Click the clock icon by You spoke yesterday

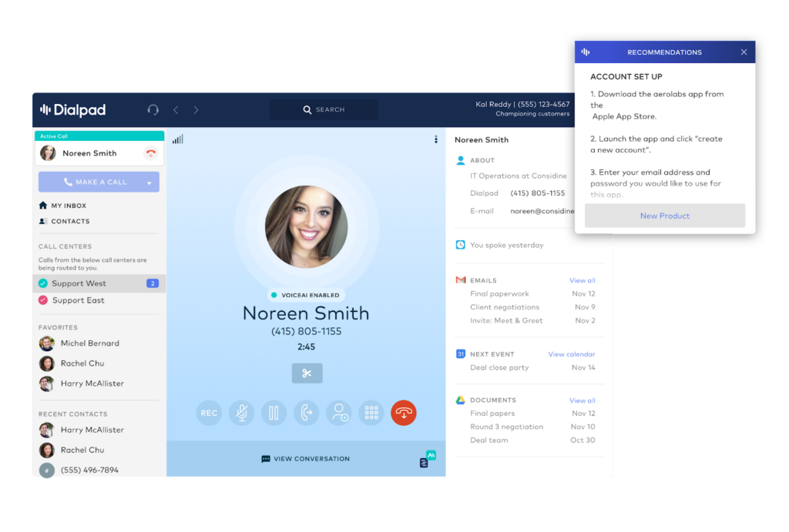[x=461, y=245]
